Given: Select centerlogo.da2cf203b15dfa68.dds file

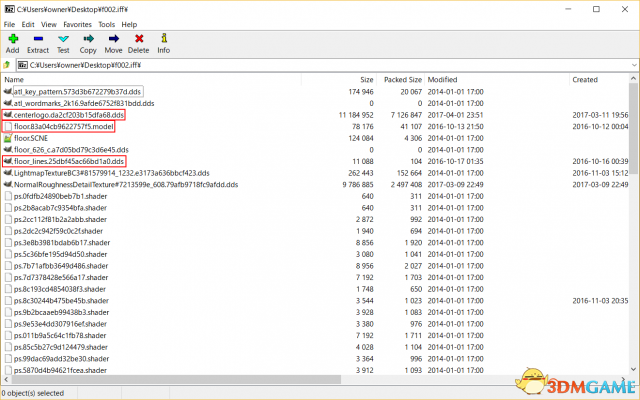Looking at the screenshot, I should point(69,115).
